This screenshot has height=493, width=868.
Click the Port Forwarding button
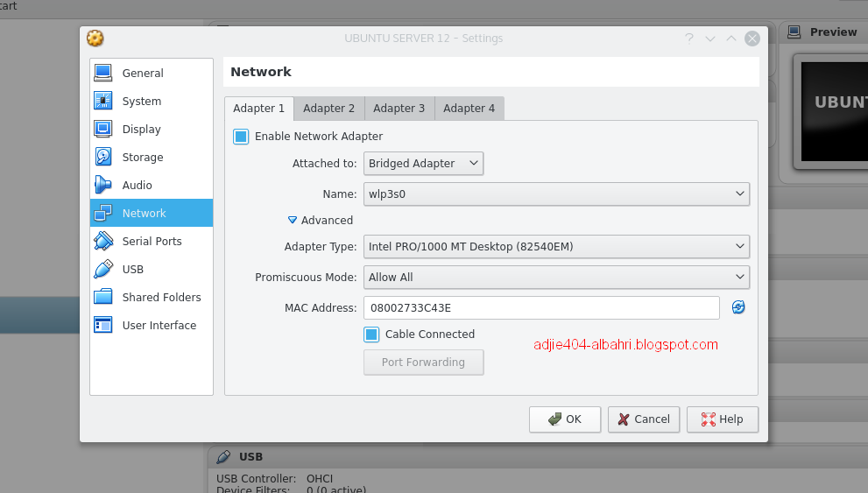pos(423,362)
